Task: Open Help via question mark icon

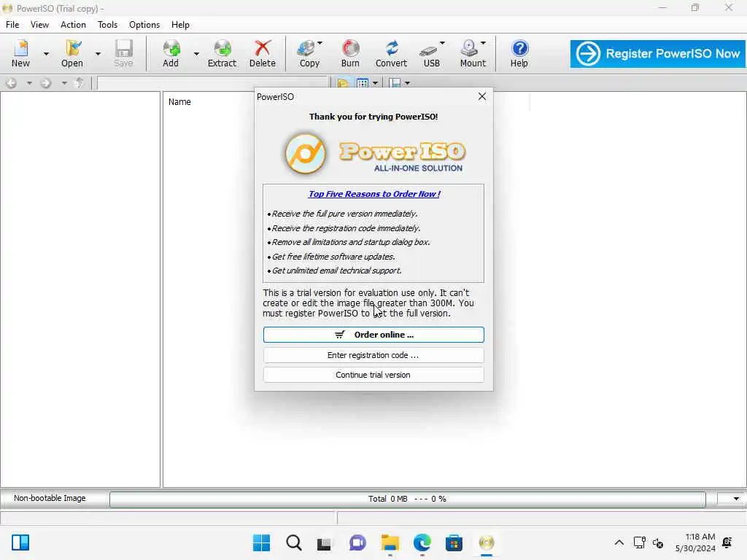Action: tap(519, 53)
